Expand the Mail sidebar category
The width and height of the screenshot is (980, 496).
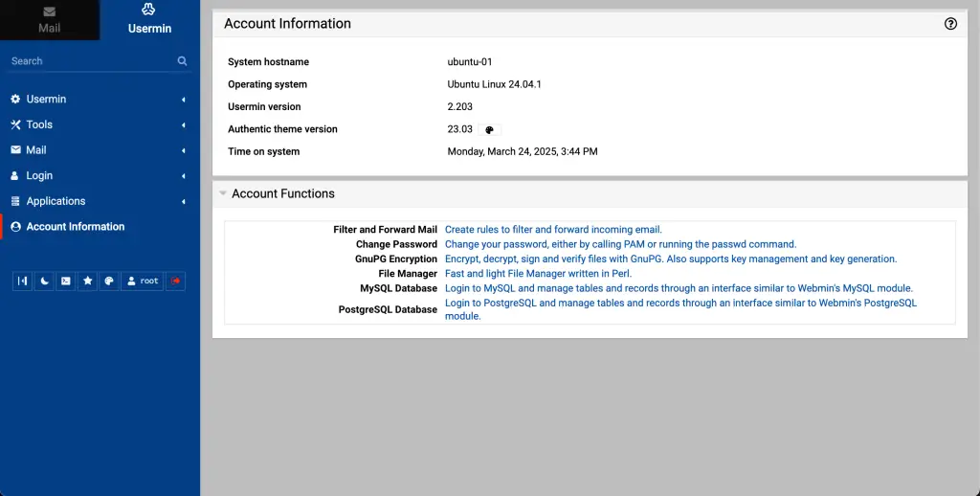(36, 150)
